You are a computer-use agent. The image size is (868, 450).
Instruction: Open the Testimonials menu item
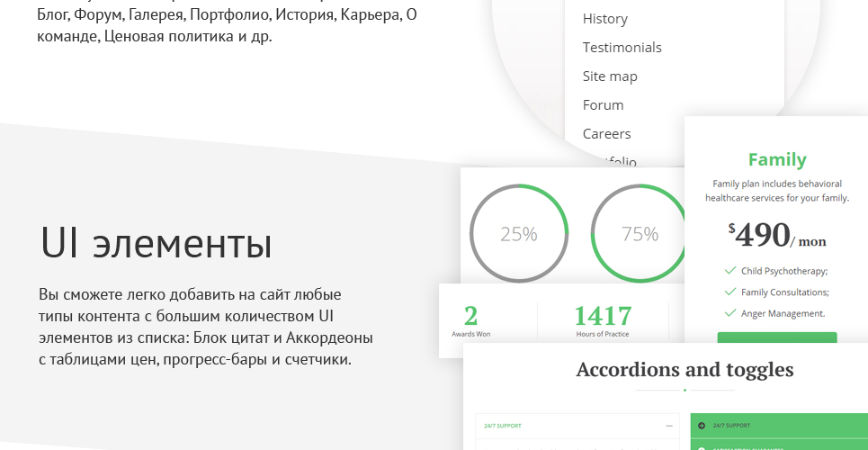[x=622, y=48]
